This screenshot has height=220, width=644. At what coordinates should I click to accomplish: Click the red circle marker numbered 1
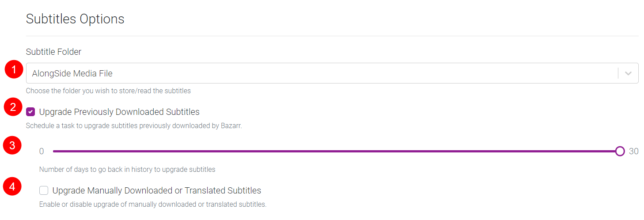coord(16,70)
